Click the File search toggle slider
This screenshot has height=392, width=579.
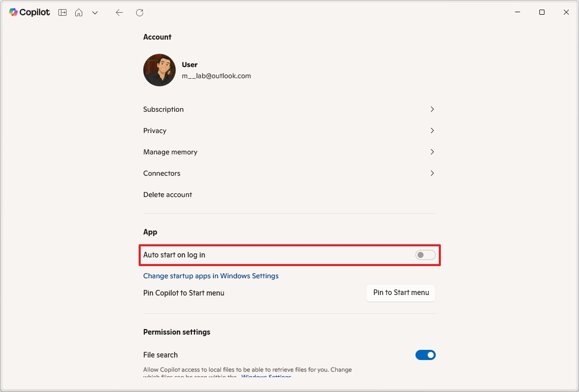pos(426,354)
